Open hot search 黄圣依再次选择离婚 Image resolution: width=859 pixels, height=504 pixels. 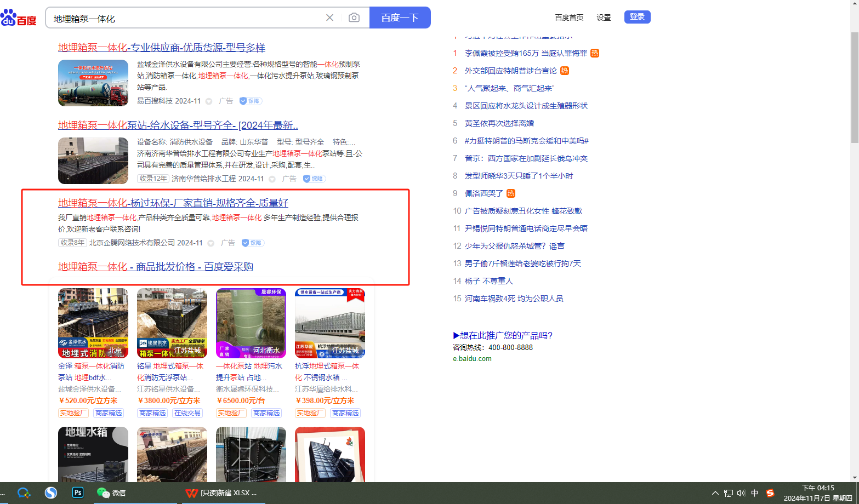pos(499,123)
